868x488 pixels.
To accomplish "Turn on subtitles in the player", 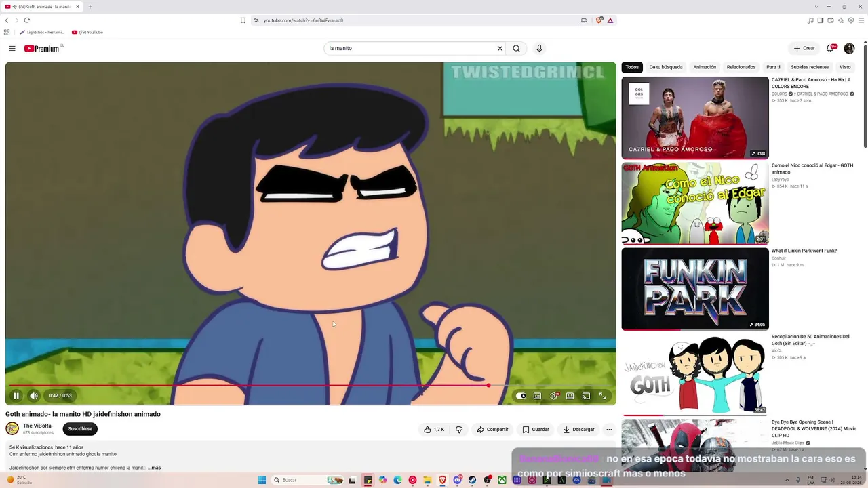I will coord(537,396).
